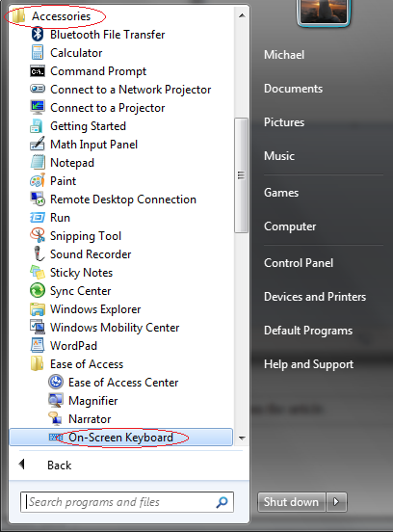The width and height of the screenshot is (393, 532).
Task: Click the Ease of Access Center icon
Action: tap(56, 382)
